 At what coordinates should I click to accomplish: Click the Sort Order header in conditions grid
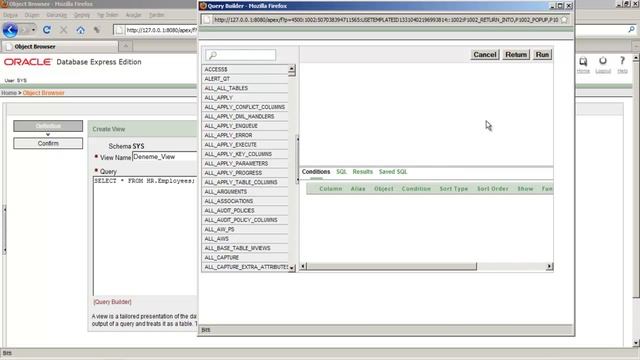[x=493, y=189]
